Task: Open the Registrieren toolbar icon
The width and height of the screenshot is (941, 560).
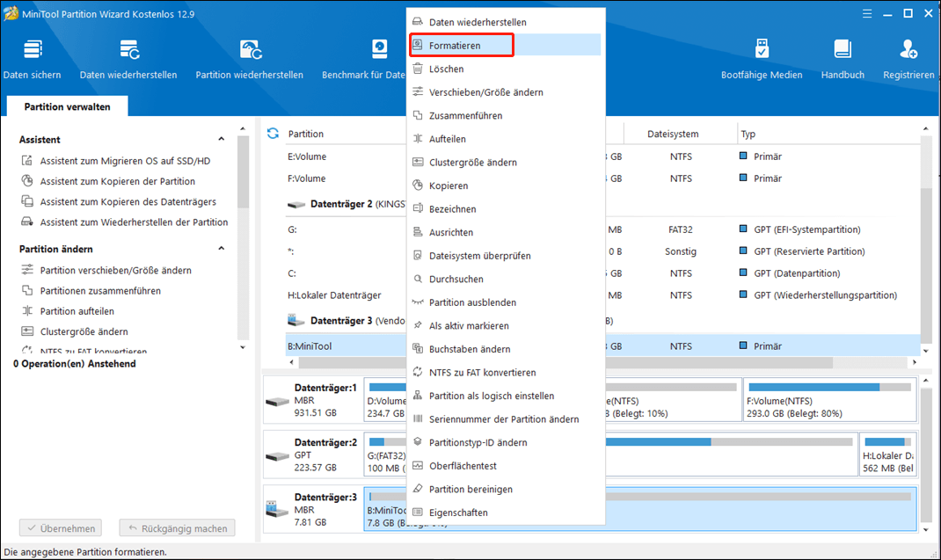Action: tap(908, 50)
